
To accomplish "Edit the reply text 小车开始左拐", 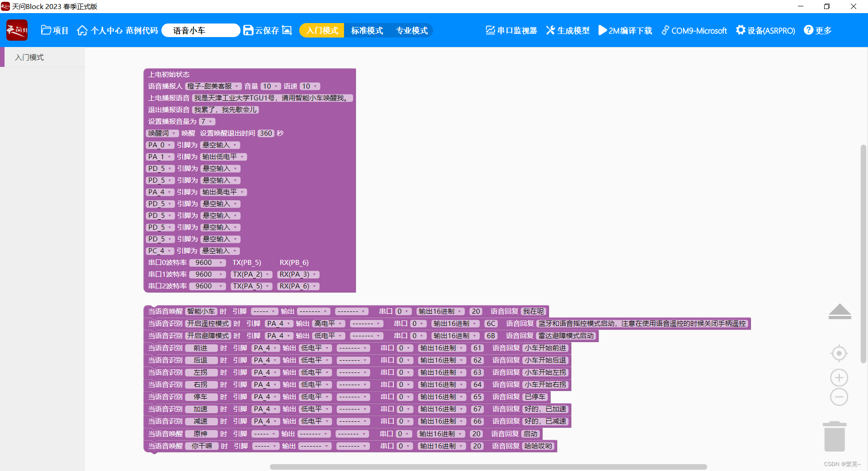I will point(545,372).
